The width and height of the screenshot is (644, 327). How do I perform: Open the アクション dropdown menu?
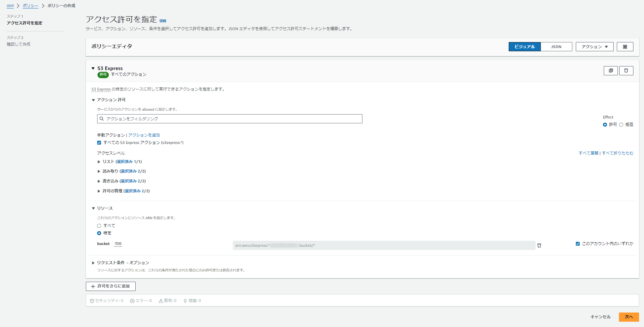pyautogui.click(x=595, y=47)
